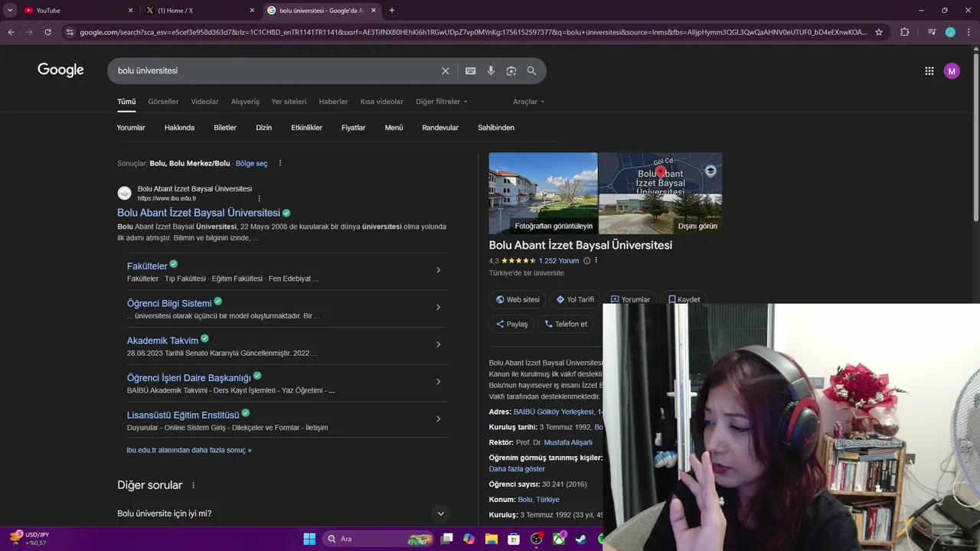
Task: Open the 'Fotoğrafları görüntüleyin' campus photo
Action: (544, 193)
